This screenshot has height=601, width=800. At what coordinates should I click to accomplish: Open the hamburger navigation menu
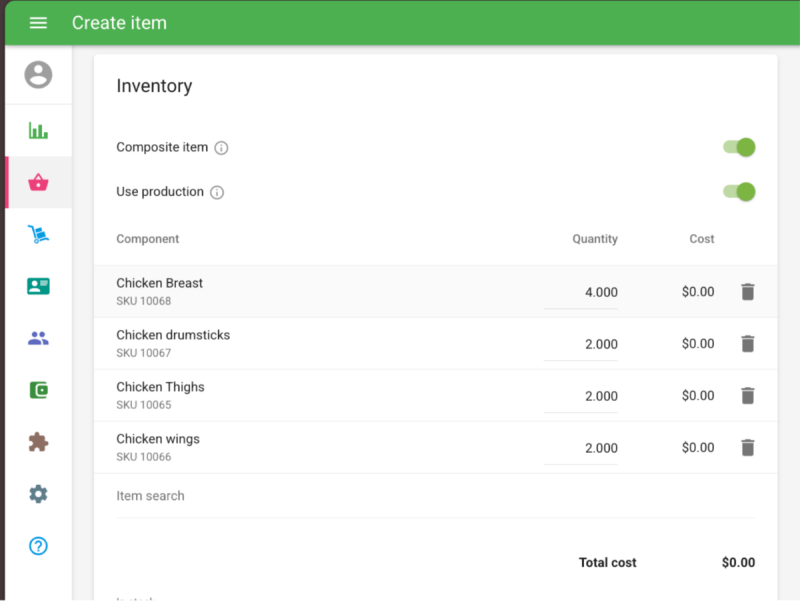(38, 23)
